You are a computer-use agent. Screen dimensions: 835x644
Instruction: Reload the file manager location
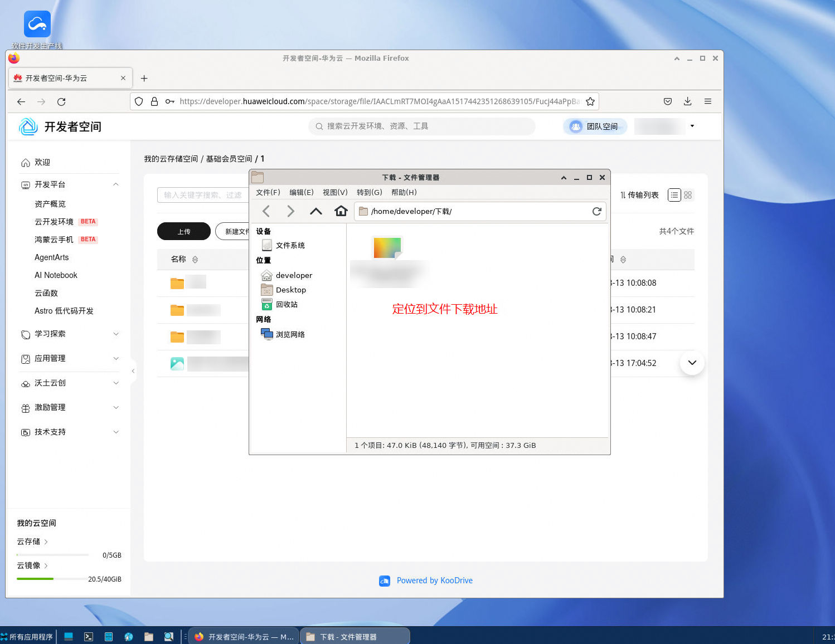[x=596, y=211]
